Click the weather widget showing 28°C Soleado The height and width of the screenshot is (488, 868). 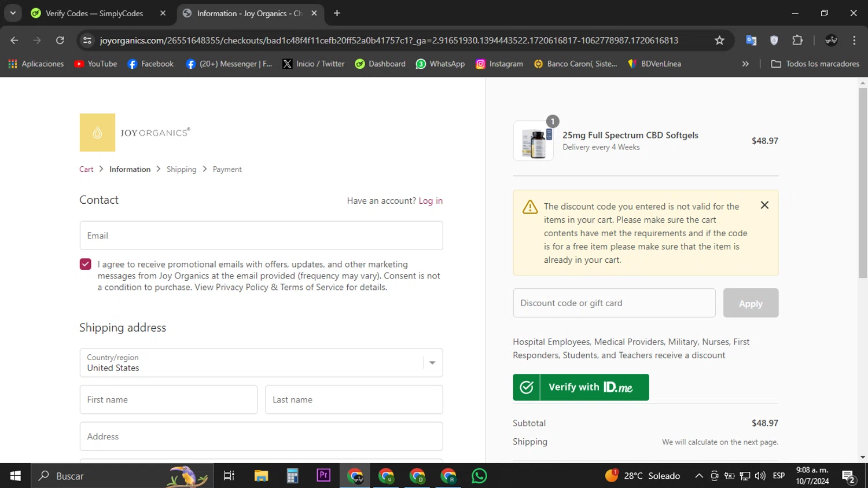tap(642, 476)
